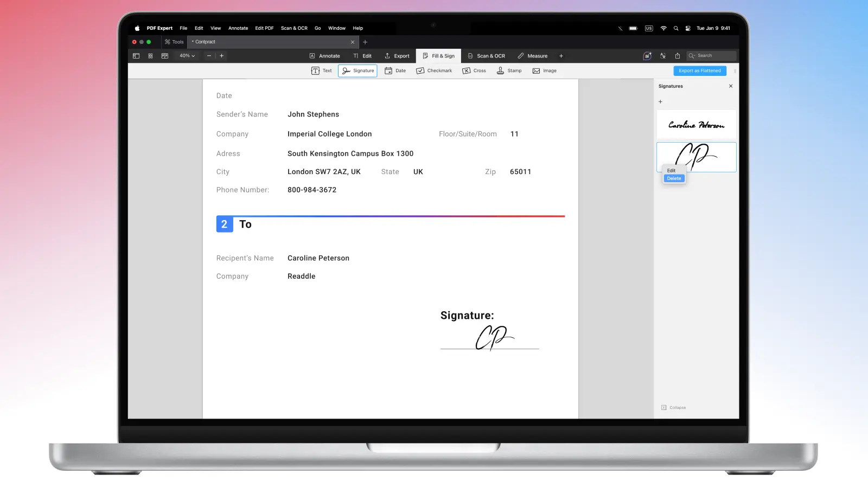The image size is (868, 488).
Task: Select the Stamp tool
Action: 509,70
